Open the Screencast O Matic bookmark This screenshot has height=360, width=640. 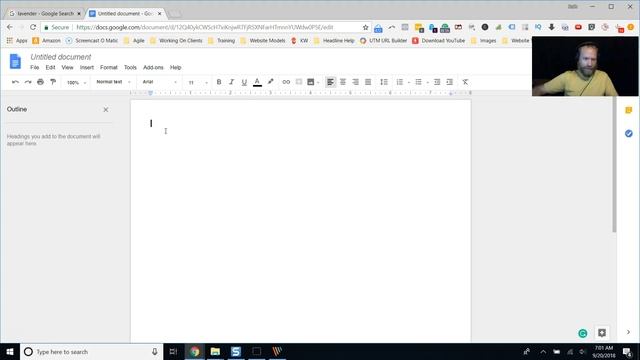(x=92, y=41)
